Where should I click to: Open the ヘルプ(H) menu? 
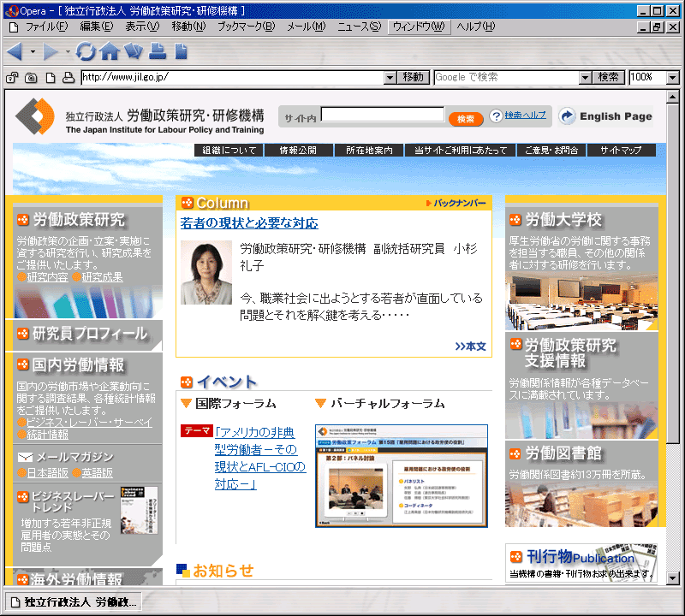click(x=476, y=27)
